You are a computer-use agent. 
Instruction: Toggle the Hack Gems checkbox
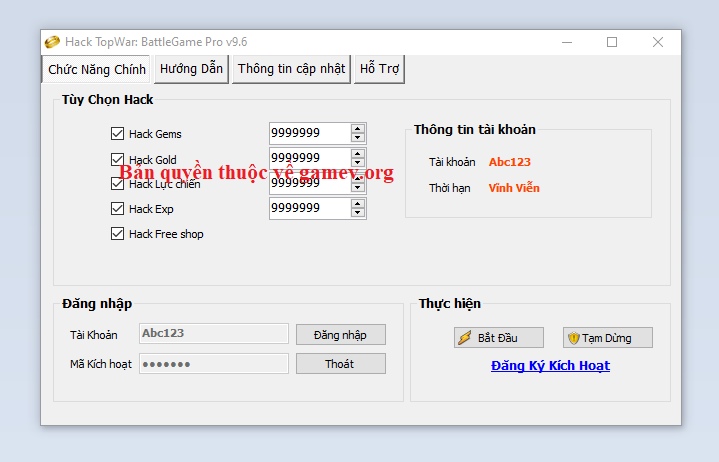118,134
